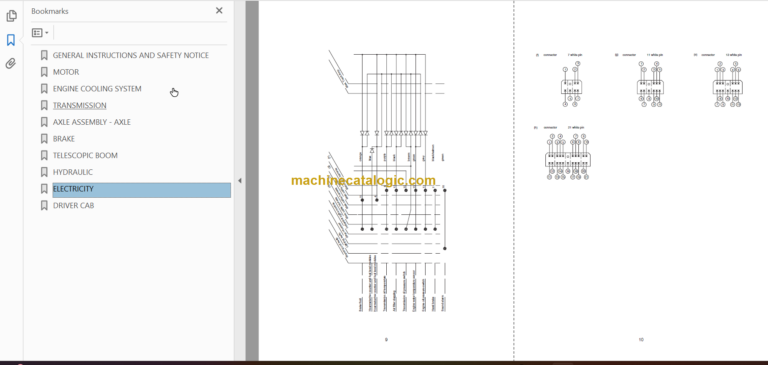Click bookmark icon beside DRIVER CAB
This screenshot has width=768, height=365.
point(44,205)
